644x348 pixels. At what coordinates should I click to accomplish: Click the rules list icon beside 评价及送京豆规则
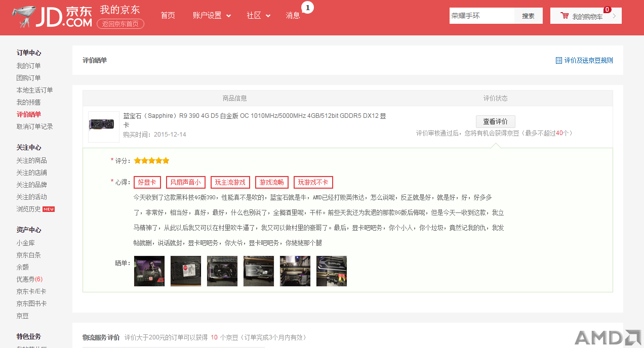(559, 61)
